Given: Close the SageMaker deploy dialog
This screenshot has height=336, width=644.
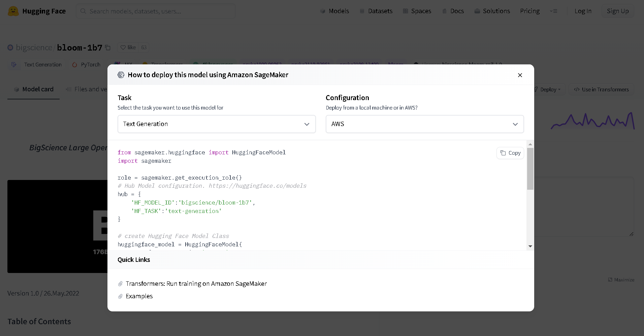Looking at the screenshot, I should (520, 75).
